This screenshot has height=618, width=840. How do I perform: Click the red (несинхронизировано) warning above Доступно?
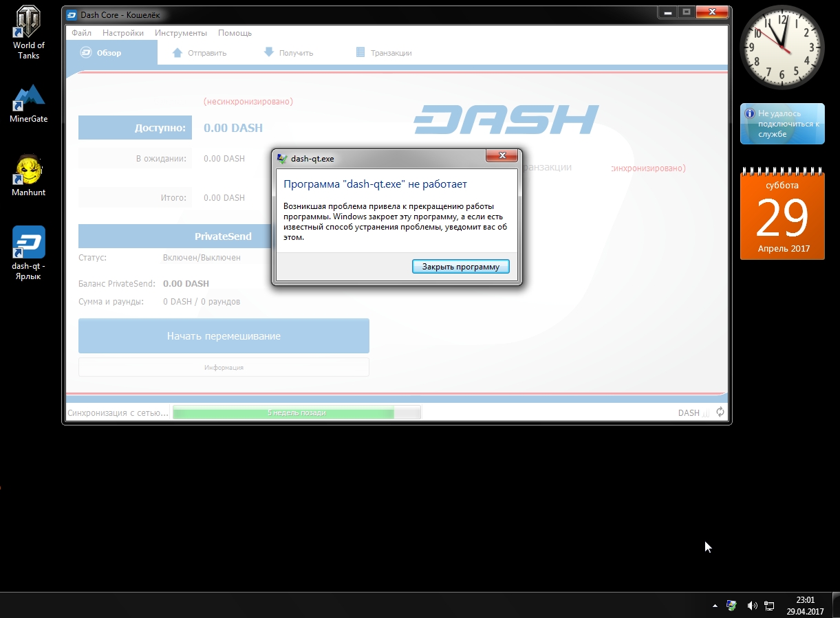[248, 102]
